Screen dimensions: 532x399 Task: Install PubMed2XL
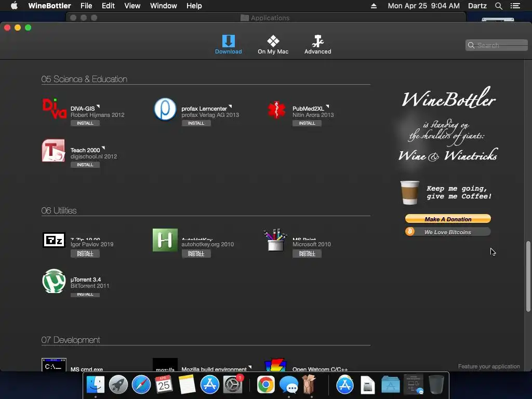pyautogui.click(x=307, y=123)
